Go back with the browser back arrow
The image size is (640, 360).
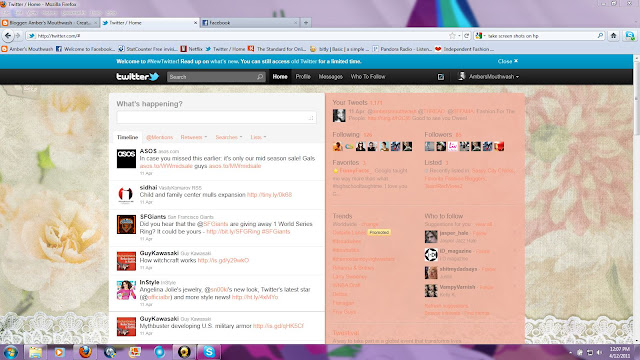point(8,36)
